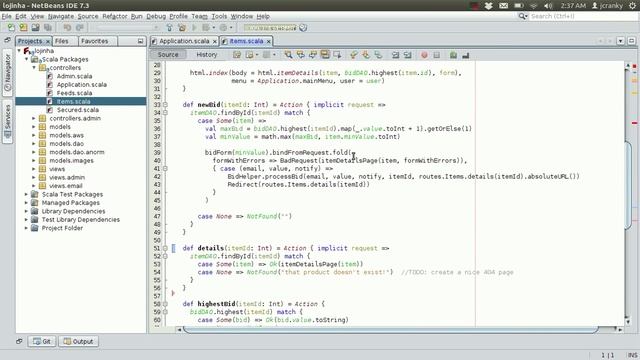Click the New Project toolbar icon
This screenshot has height=360, width=640.
(x=23, y=28)
